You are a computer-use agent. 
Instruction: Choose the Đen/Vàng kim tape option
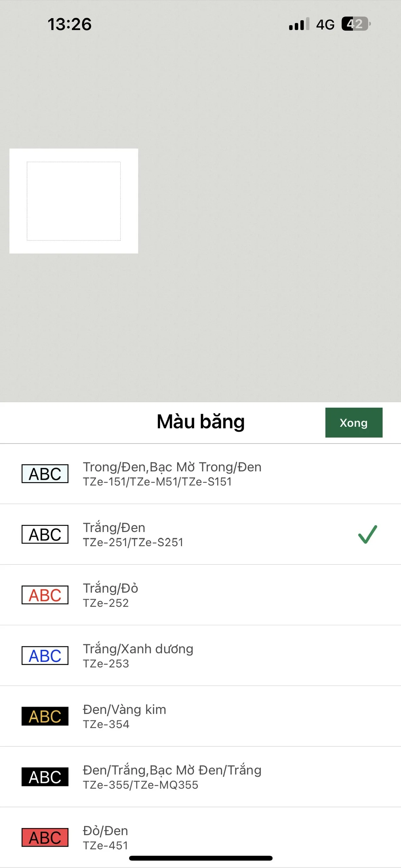click(125, 716)
